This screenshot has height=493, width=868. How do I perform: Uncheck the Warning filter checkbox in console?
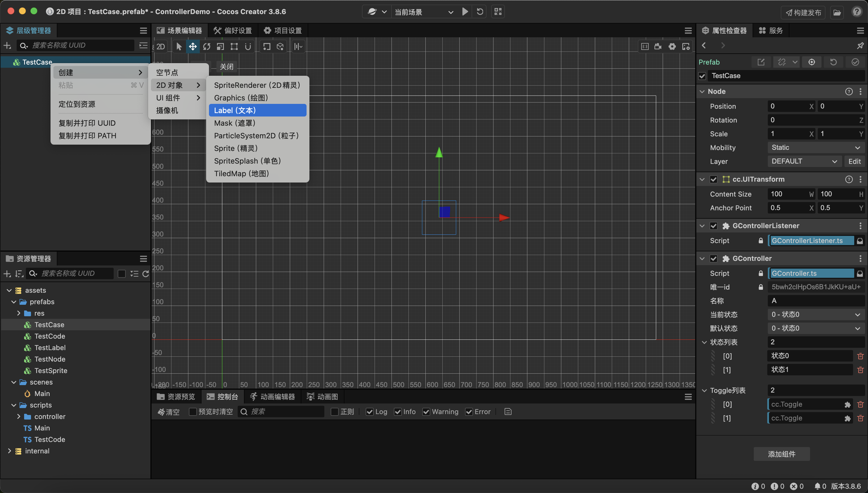[x=426, y=412]
